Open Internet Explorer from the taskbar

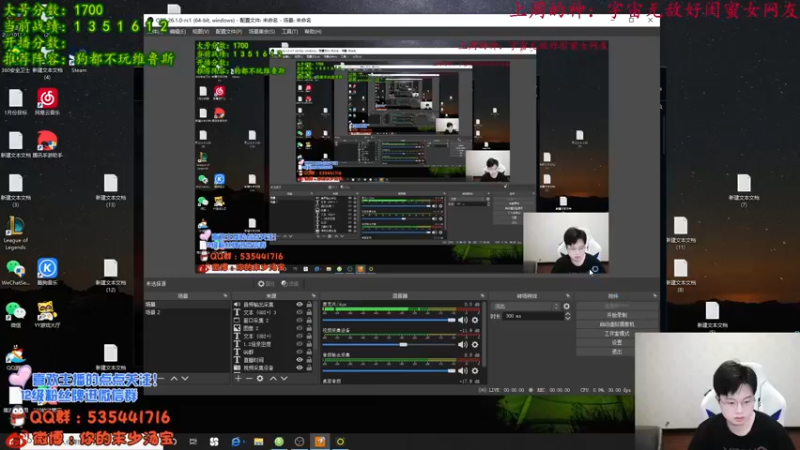(x=236, y=441)
